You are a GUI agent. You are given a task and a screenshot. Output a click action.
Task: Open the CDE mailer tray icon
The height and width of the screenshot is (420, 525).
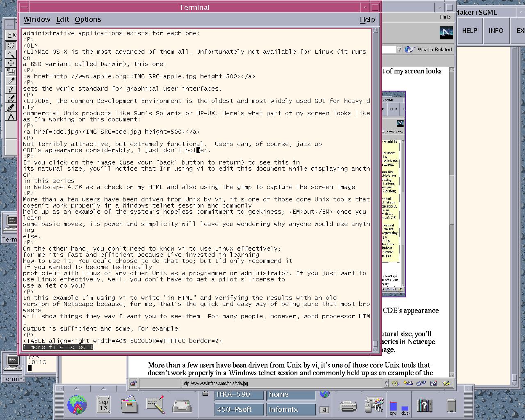point(182,405)
